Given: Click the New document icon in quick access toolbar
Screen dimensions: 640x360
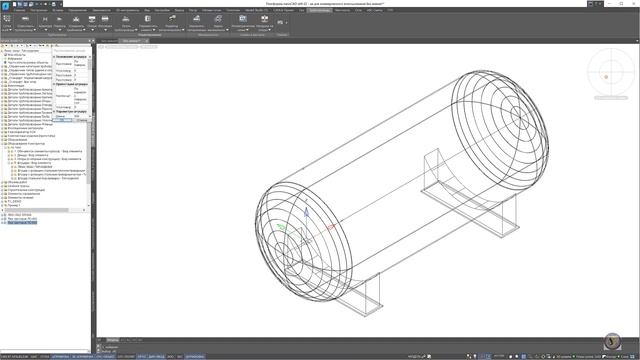Looking at the screenshot, I should 14,4.
